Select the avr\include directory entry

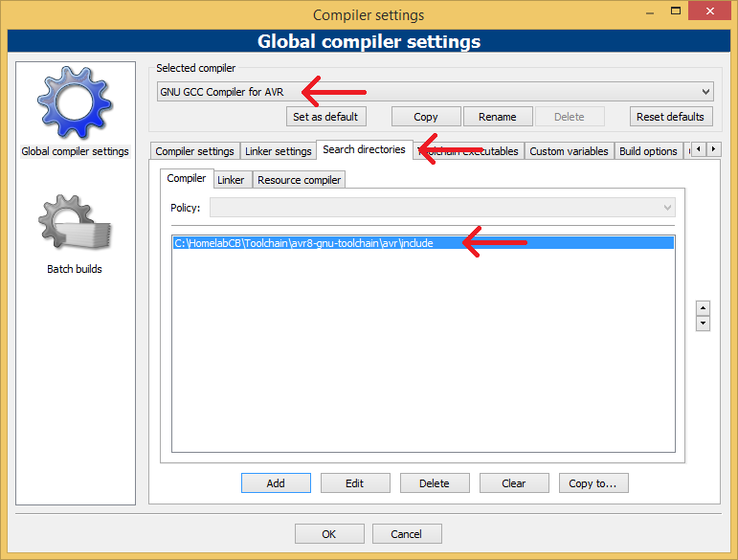coord(303,243)
